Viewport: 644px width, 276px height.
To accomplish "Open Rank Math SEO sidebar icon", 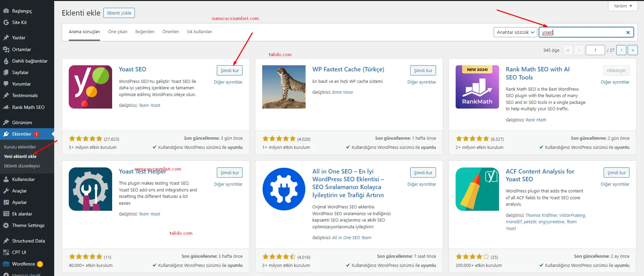I will tap(6, 107).
